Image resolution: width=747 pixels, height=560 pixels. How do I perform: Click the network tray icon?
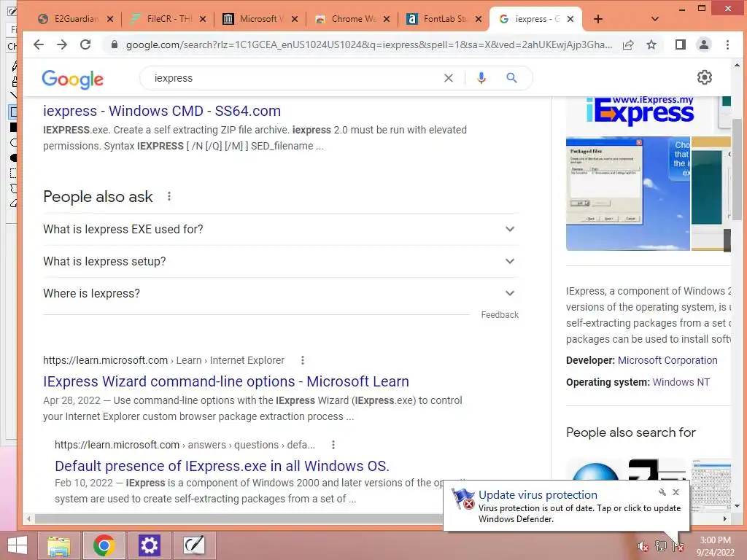tap(661, 546)
